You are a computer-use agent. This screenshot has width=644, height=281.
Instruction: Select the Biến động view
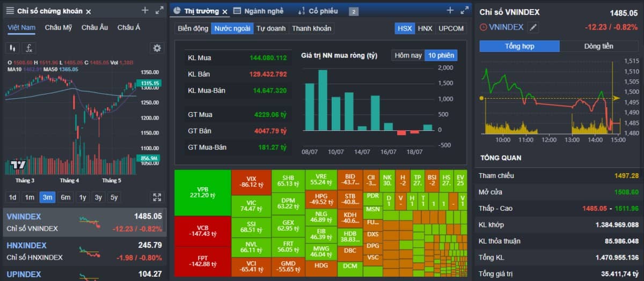(193, 28)
